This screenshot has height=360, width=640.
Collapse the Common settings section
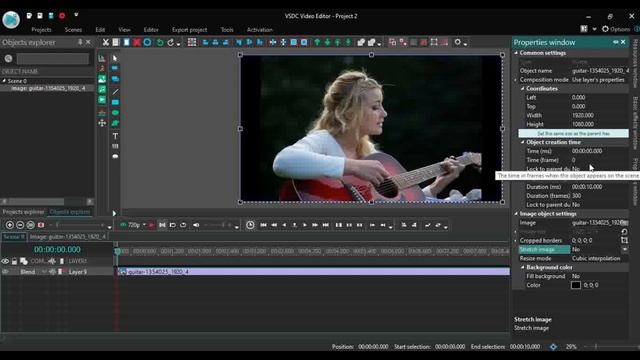click(516, 53)
